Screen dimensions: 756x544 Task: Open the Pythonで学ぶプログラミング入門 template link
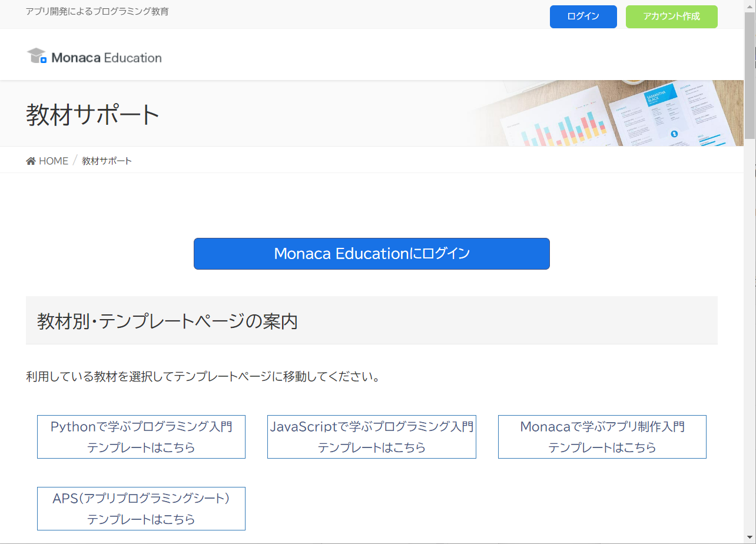pyautogui.click(x=141, y=436)
